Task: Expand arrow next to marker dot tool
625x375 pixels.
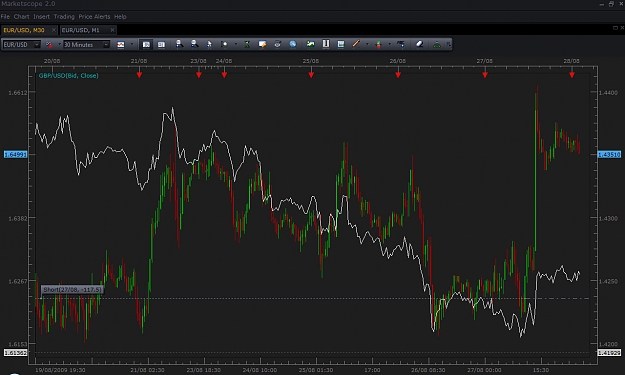Action: pos(236,44)
